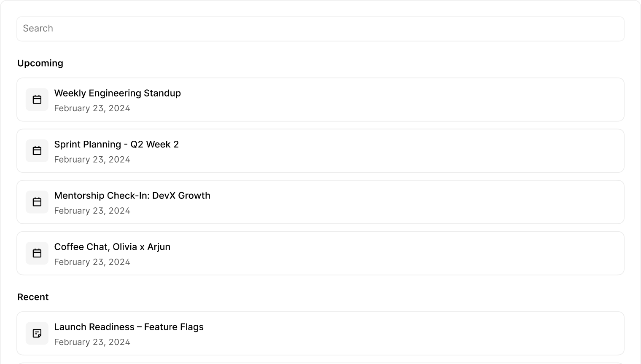
Task: Click date under Weekly Engineering Standup
Action: tap(92, 108)
